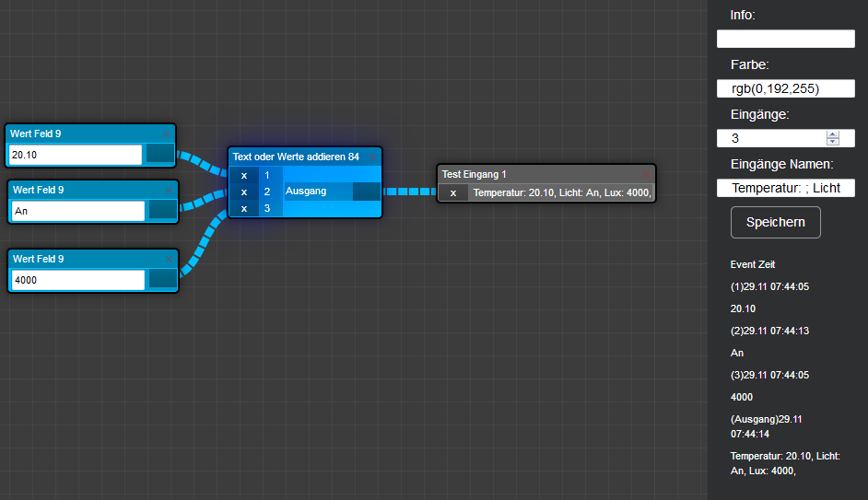Click output port of the An value node

(x=163, y=210)
